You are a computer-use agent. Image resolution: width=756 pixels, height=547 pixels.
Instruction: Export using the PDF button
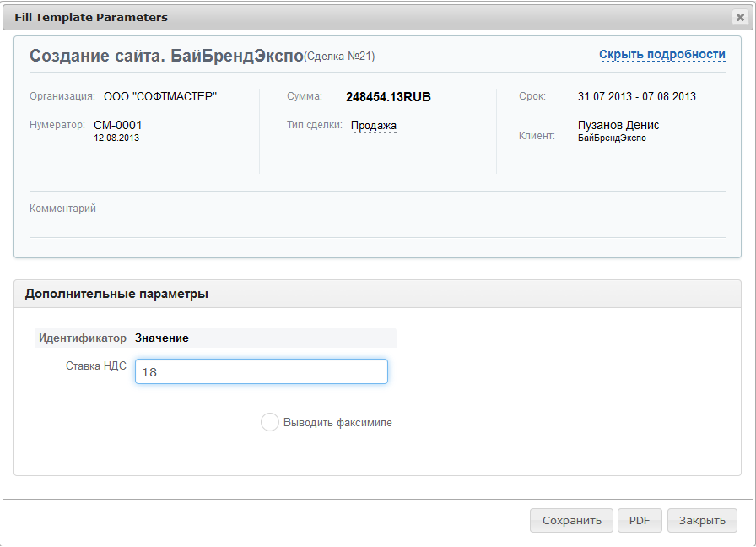click(x=640, y=520)
